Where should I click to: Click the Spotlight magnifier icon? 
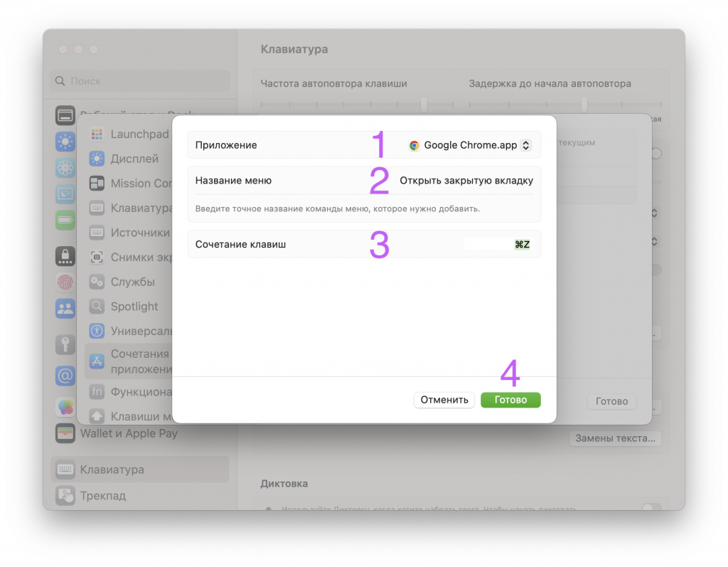coord(97,307)
